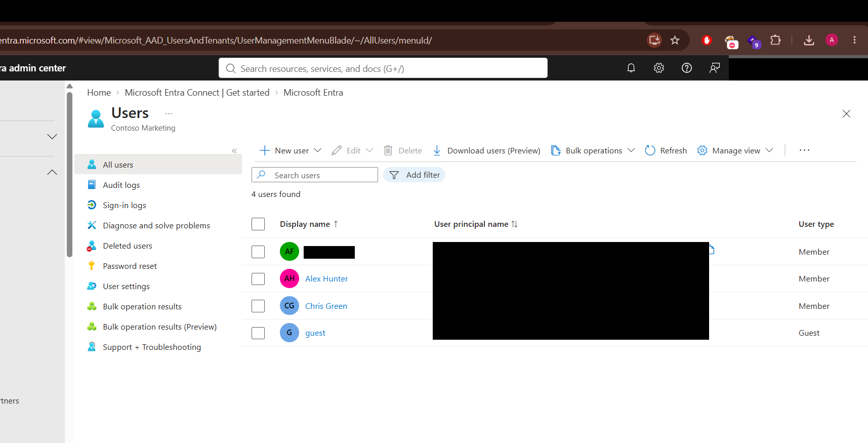
Task: Copy the first user's principal name icon
Action: coord(712,250)
